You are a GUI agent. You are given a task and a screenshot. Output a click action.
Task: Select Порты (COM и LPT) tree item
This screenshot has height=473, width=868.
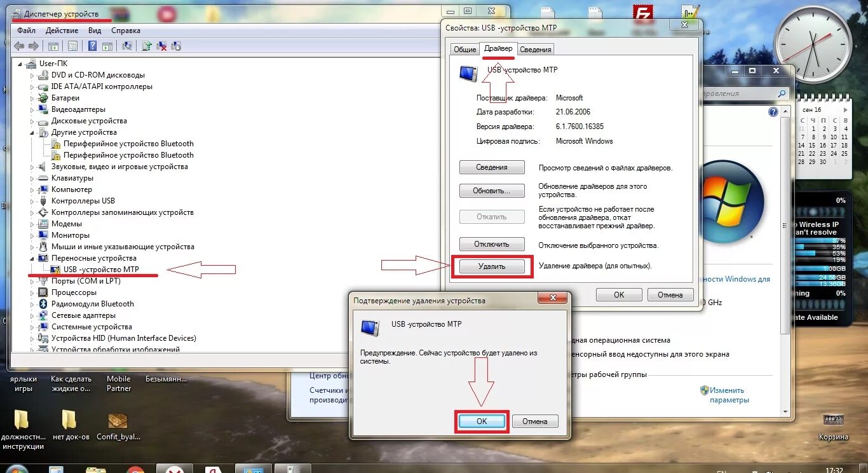(x=86, y=281)
